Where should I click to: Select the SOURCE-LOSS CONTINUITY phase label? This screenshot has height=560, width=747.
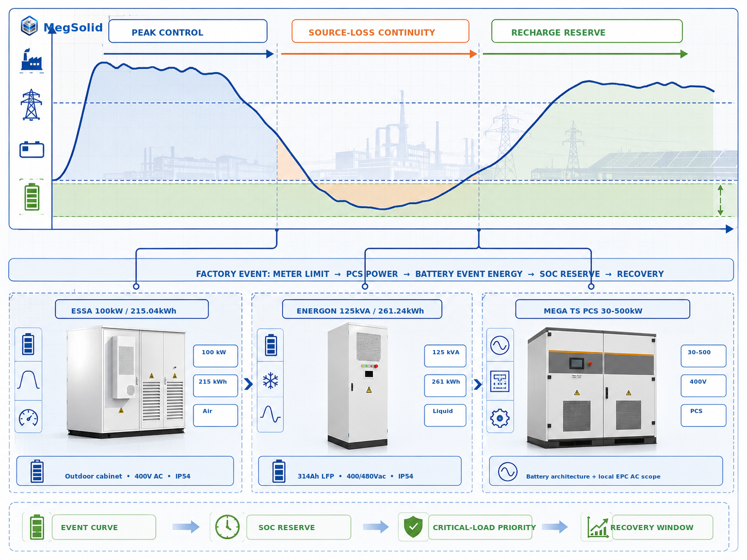click(x=380, y=31)
